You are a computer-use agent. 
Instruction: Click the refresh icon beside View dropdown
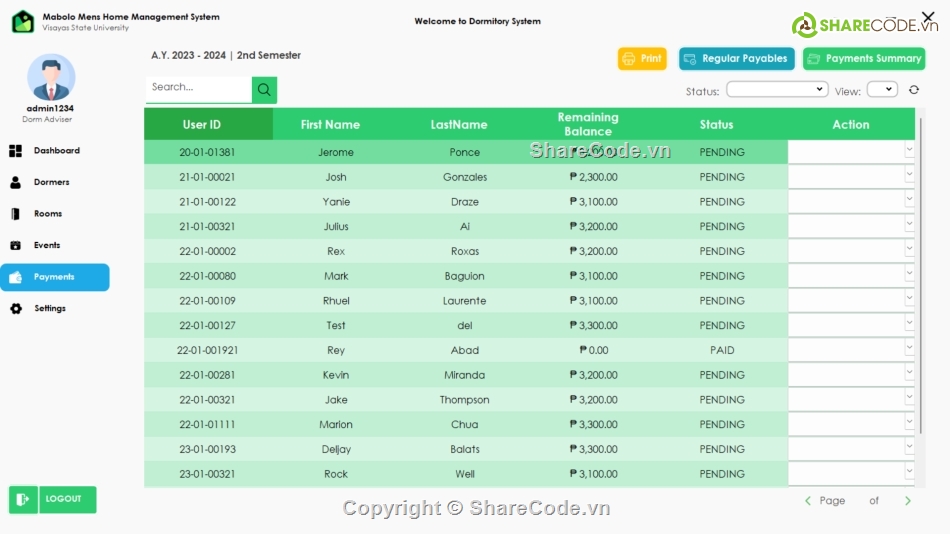coord(913,90)
